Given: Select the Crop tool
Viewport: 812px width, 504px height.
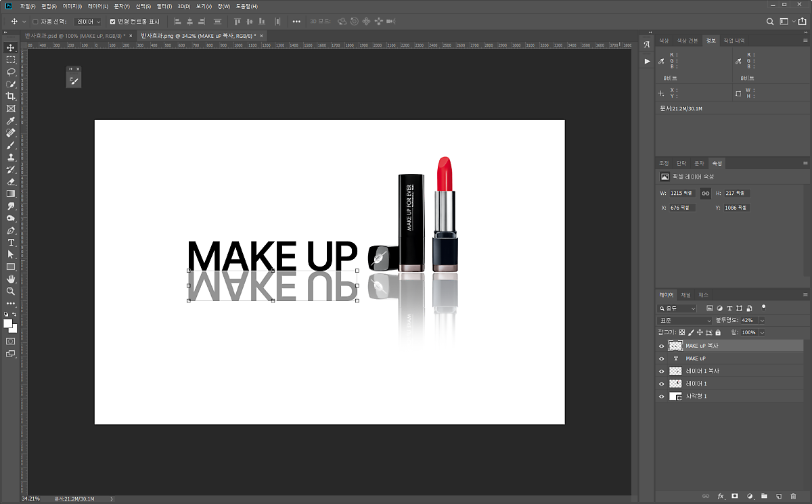Looking at the screenshot, I should click(11, 96).
